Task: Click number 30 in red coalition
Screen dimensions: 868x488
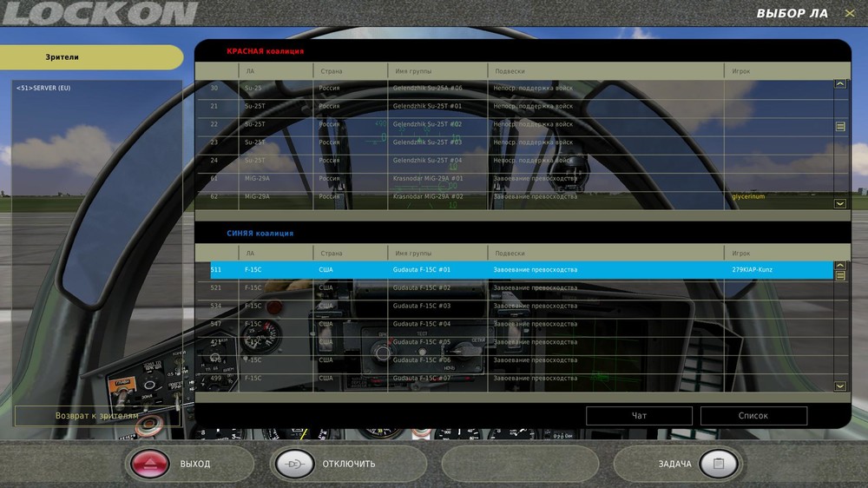Action: 214,88
